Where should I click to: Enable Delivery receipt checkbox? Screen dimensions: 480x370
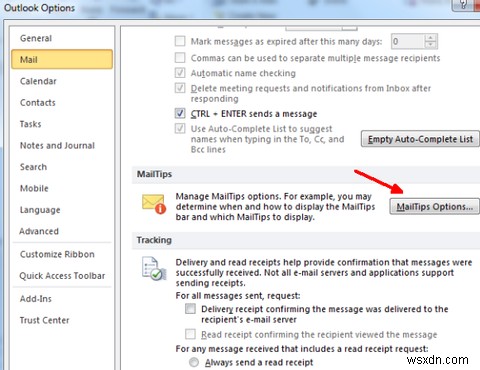190,309
